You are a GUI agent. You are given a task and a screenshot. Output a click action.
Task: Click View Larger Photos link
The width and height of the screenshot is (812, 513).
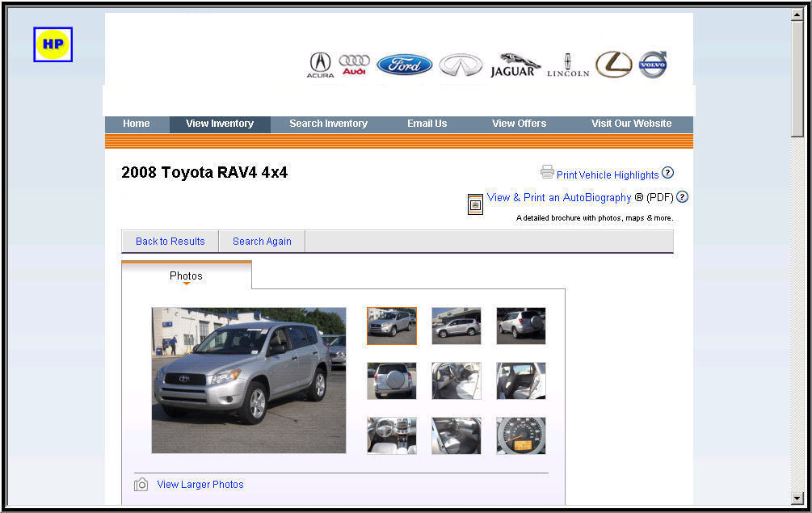pos(200,485)
